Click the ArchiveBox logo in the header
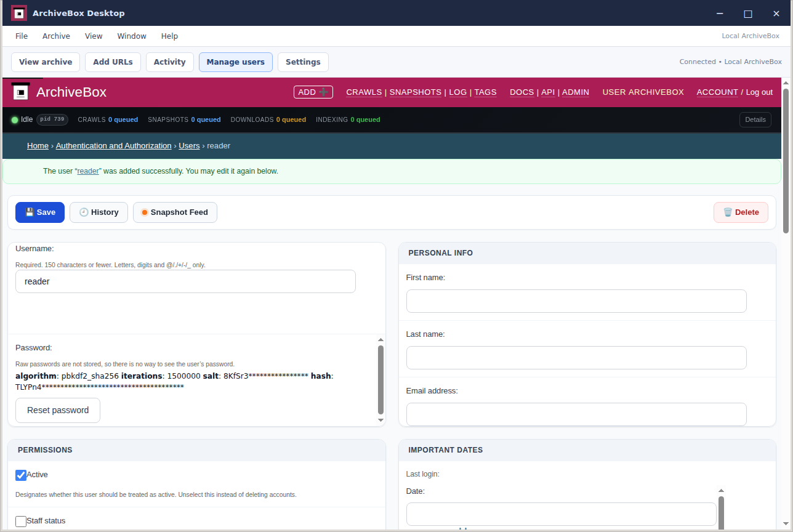This screenshot has width=793, height=532. click(21, 92)
